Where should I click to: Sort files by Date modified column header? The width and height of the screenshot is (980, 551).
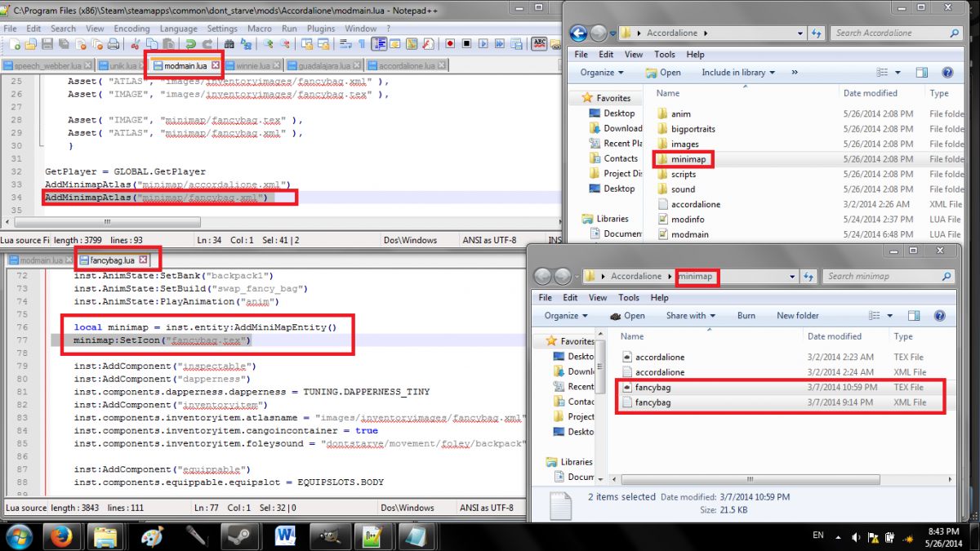tap(870, 93)
